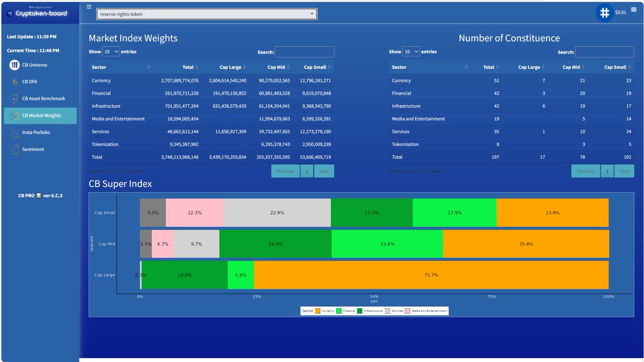Select CB Market Weights menu item
Viewport: 644px width, 362px height.
tap(40, 115)
